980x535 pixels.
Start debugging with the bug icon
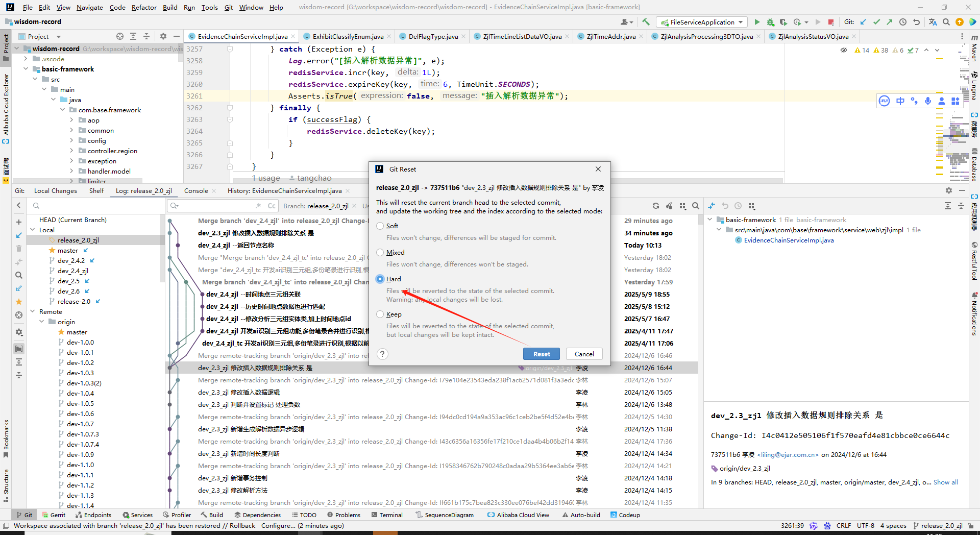[x=770, y=22]
